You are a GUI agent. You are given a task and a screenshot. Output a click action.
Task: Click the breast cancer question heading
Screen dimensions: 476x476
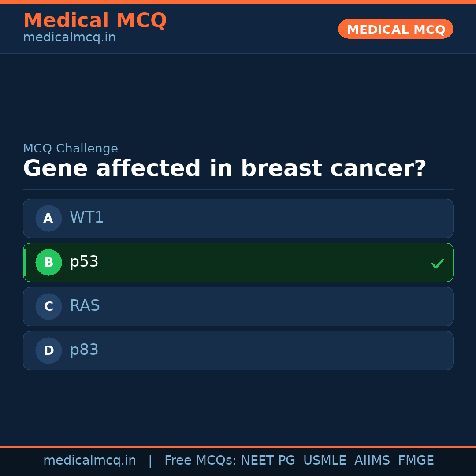tap(224, 169)
